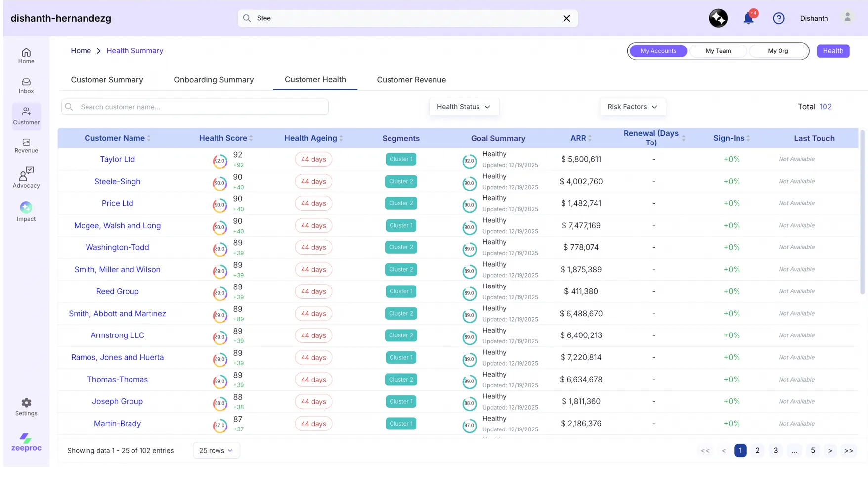Viewport: 868px width, 477px height.
Task: Switch to My Team view
Action: point(718,51)
